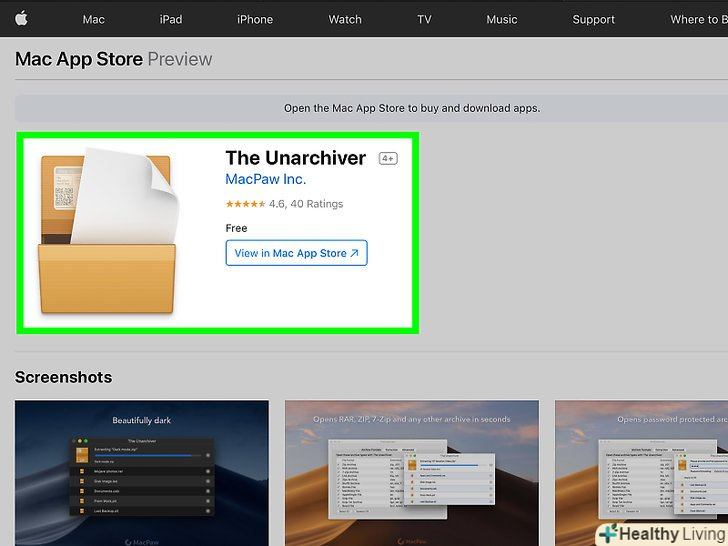Viewport: 728px width, 546px height.
Task: Click the Unarchiver app folder icon
Action: coord(109,231)
